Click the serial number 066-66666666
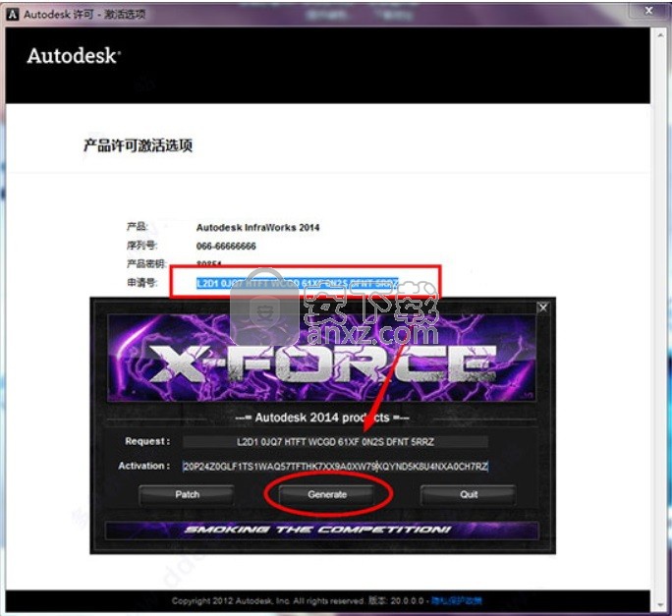 pyautogui.click(x=226, y=246)
